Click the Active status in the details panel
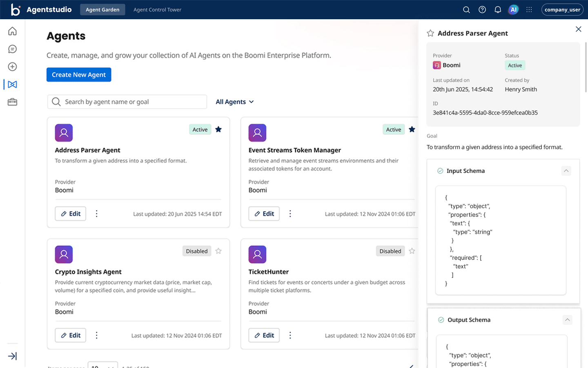Screen dimensions: 588x368 (x=515, y=65)
